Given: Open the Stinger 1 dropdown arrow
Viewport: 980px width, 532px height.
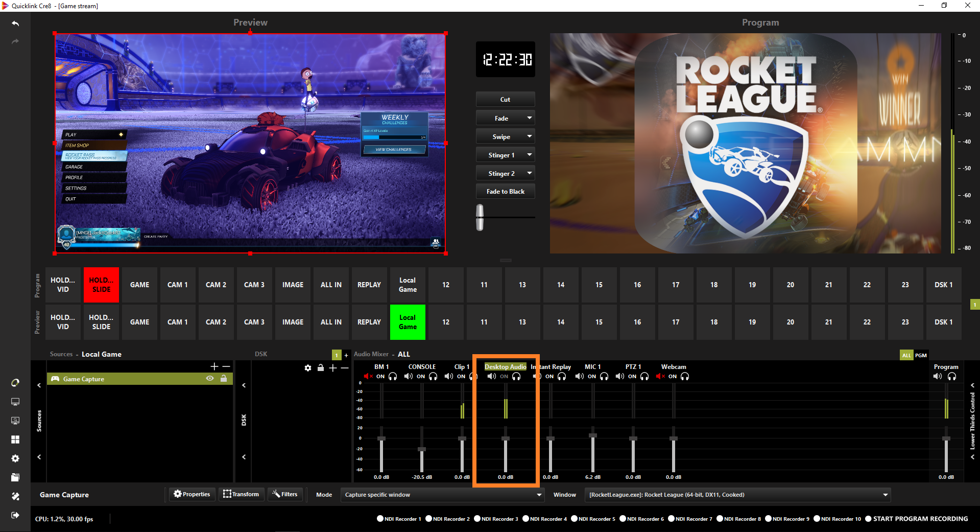Looking at the screenshot, I should point(530,155).
